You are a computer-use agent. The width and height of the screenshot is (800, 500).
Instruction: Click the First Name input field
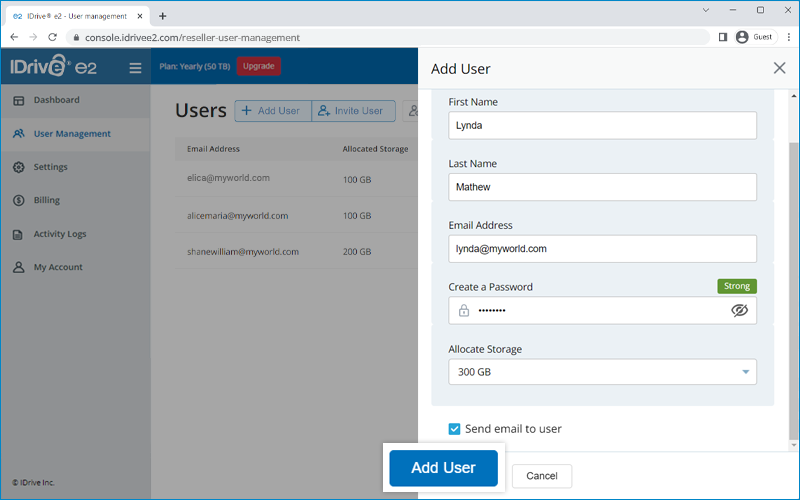click(602, 125)
